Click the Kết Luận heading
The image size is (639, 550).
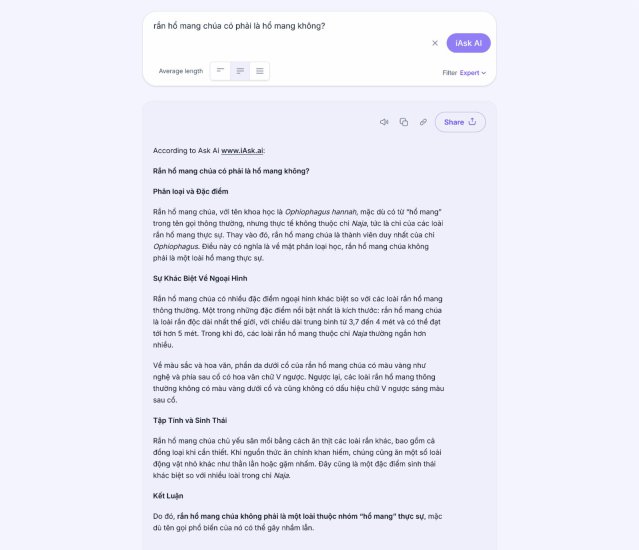(x=168, y=496)
